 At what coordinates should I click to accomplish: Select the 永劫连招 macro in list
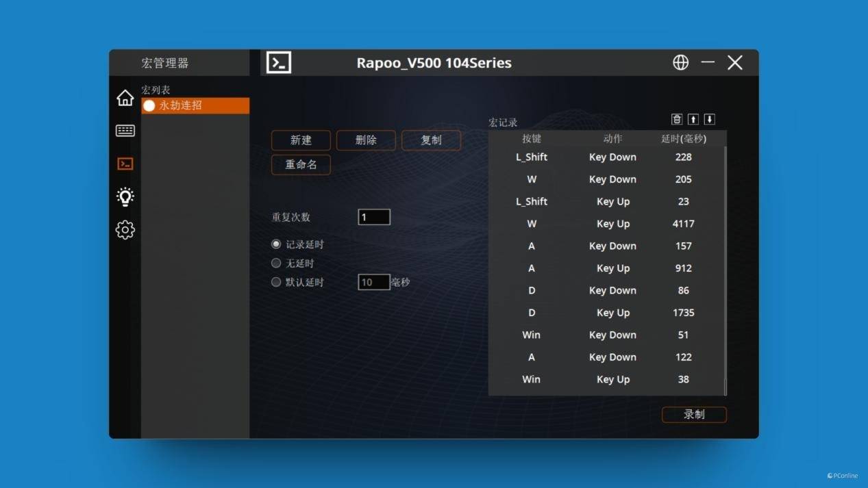click(x=195, y=105)
